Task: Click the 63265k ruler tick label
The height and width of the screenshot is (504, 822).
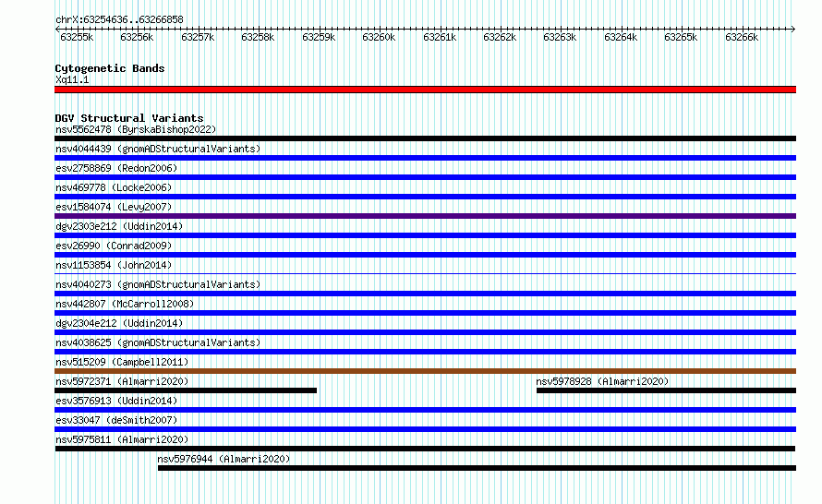Action: click(x=681, y=37)
